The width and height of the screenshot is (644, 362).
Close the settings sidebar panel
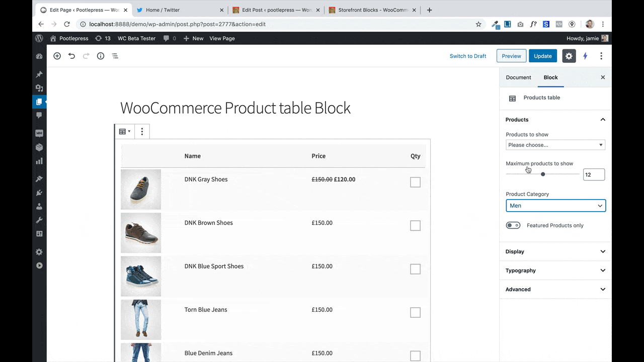[x=603, y=77]
